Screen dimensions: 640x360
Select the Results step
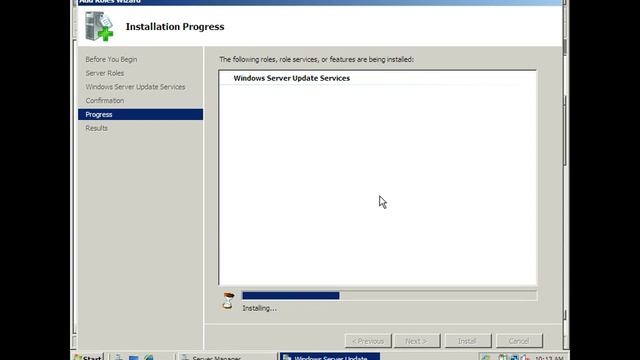click(x=96, y=128)
